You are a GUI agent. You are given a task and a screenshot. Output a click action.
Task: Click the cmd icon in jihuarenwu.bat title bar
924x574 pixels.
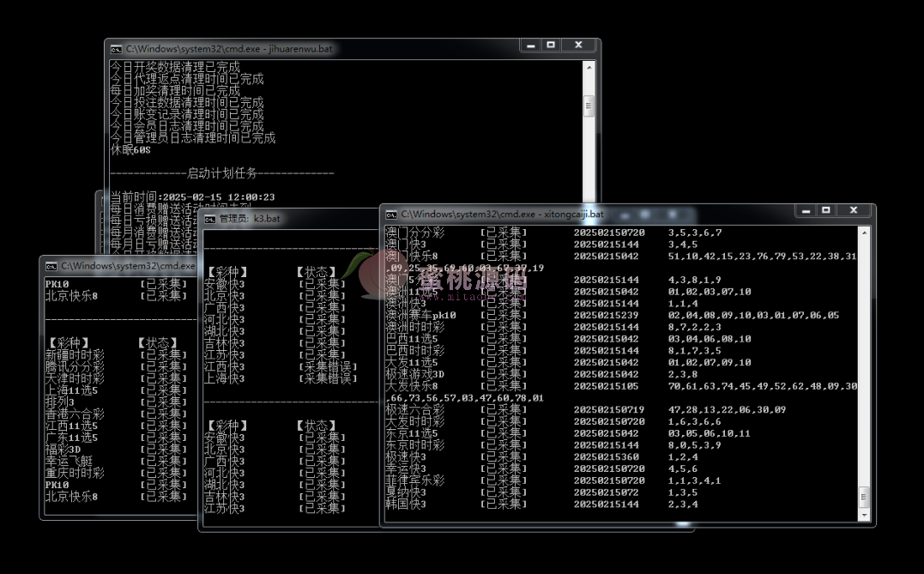point(117,49)
